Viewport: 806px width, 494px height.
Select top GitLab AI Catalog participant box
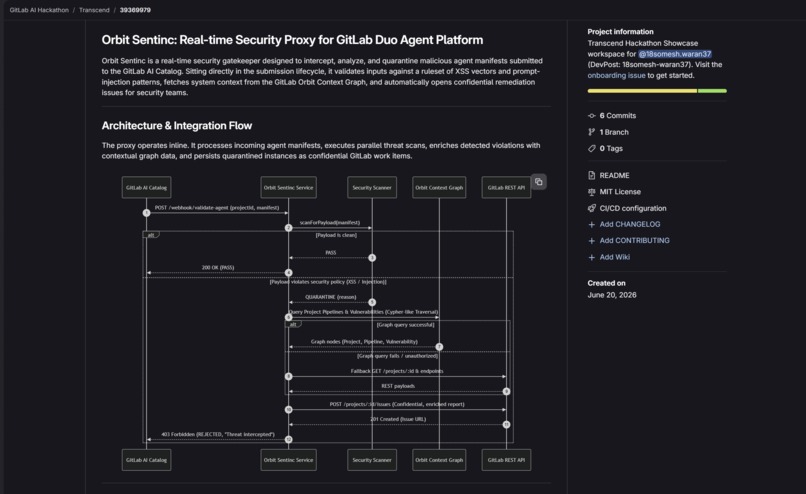146,188
